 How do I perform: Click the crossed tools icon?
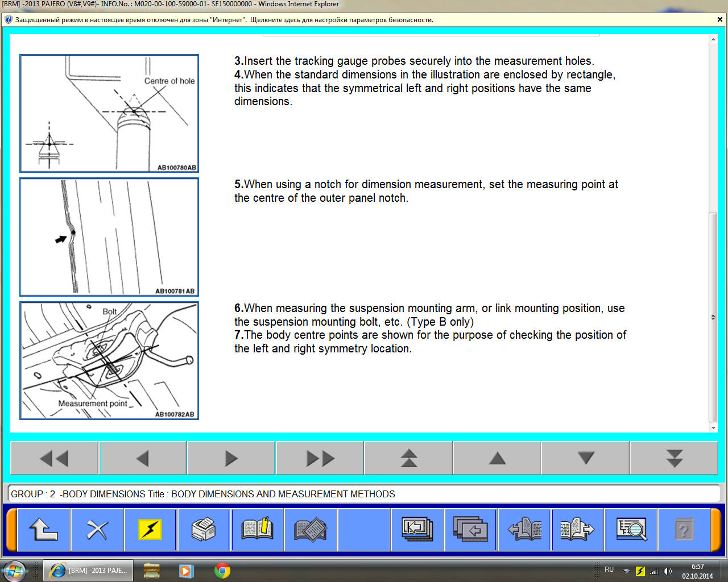pos(97,530)
